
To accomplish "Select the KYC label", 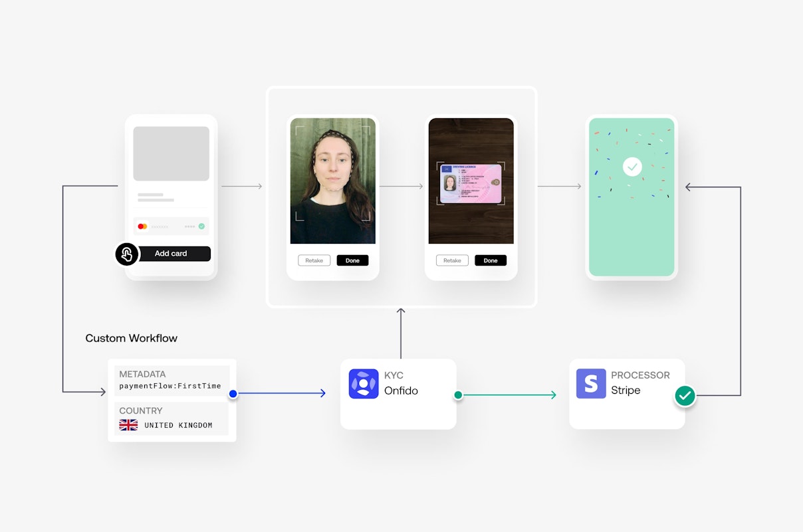I will (394, 376).
